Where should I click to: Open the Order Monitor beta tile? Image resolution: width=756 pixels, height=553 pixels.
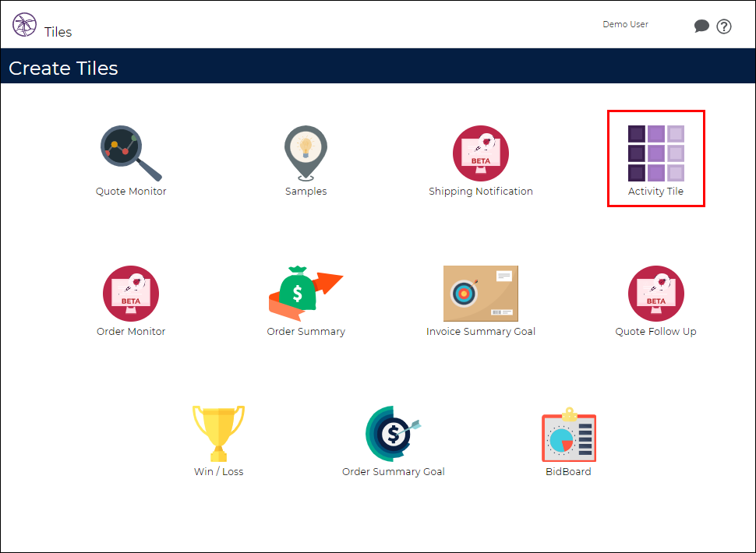coord(130,294)
